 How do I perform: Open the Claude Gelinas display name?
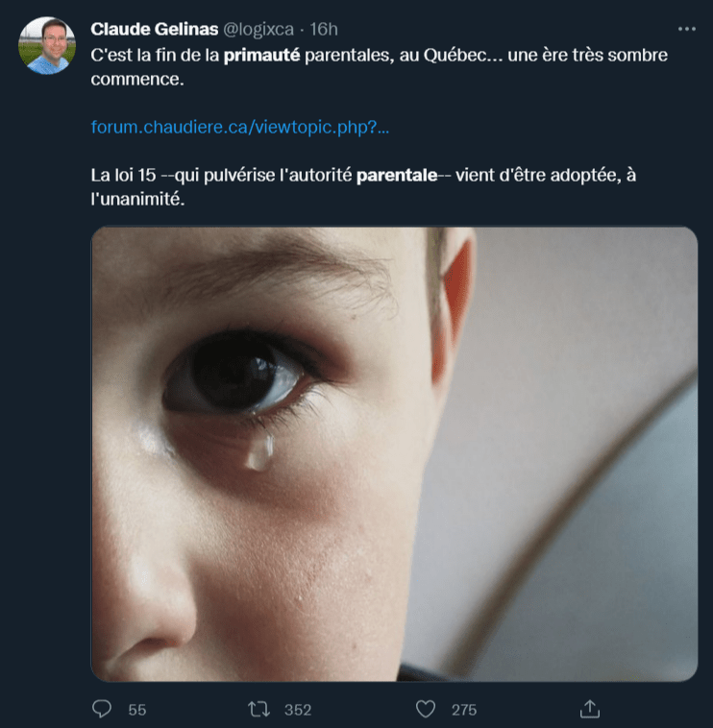pyautogui.click(x=155, y=29)
